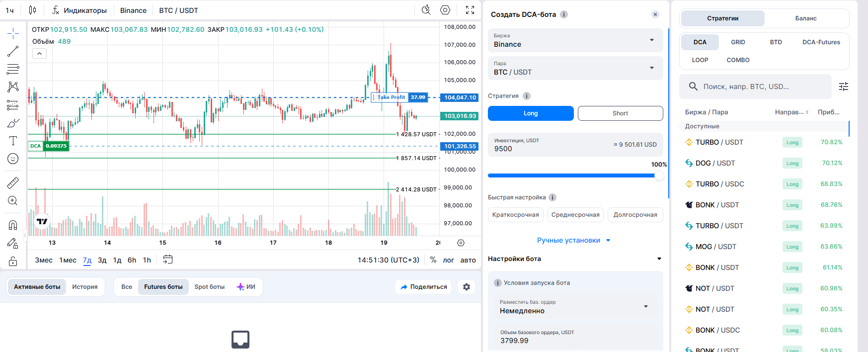This screenshot has width=868, height=352.
Task: Open go-to-date calendar icon
Action: point(168,260)
